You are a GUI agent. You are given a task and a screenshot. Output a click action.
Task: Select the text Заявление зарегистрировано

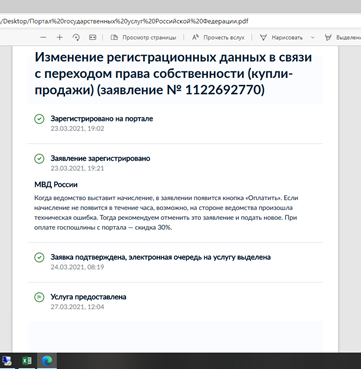point(100,158)
